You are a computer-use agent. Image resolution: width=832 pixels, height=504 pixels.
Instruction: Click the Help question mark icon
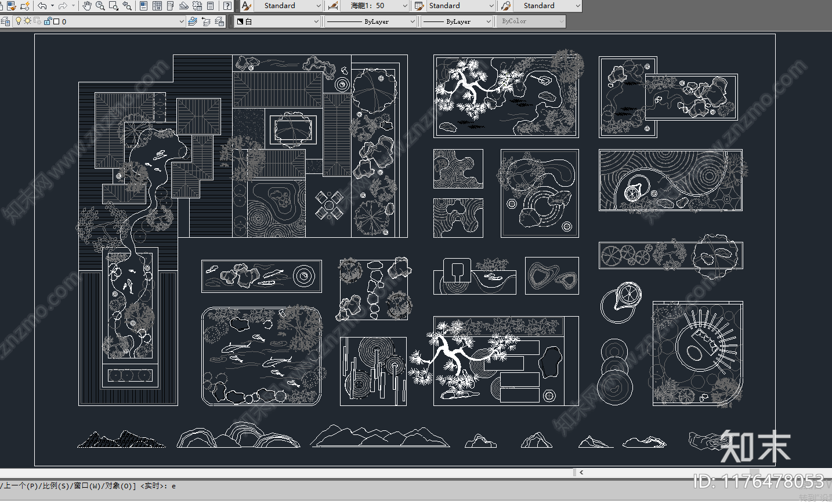point(227,6)
